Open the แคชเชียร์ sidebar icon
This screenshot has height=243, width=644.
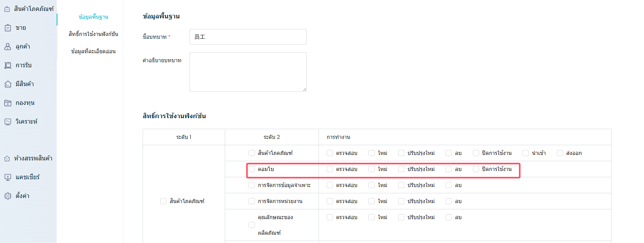tap(8, 177)
